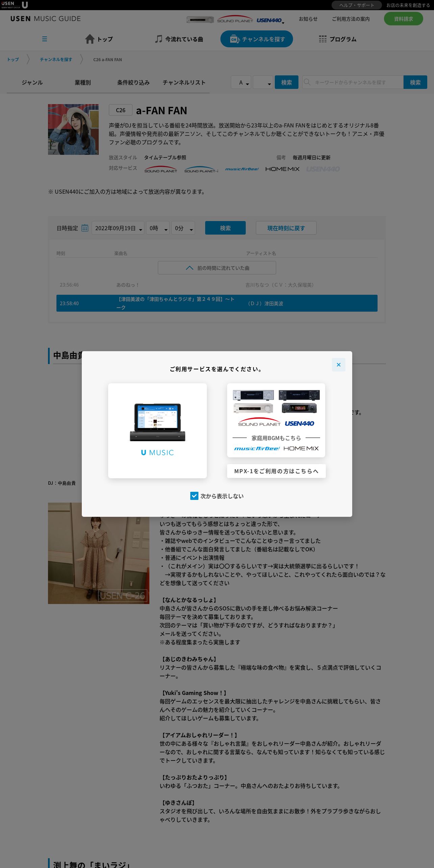Click MPX-1をご利用の方はこちらへ button

point(276,471)
